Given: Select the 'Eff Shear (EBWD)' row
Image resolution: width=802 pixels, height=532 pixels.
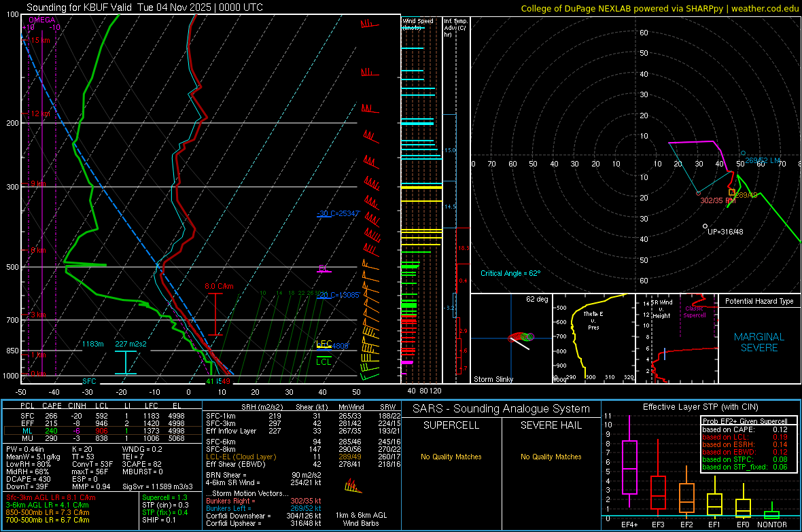Looking at the screenshot, I should click(303, 465).
